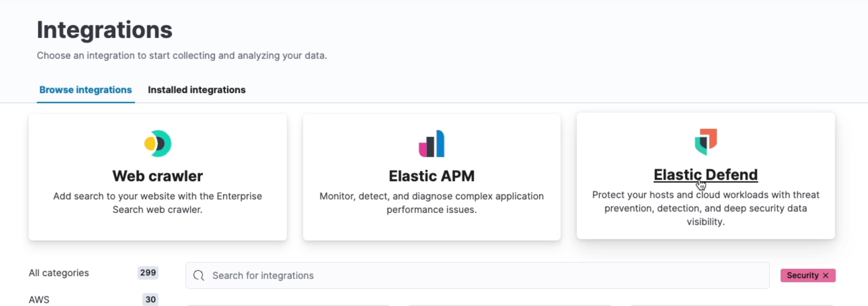
Task: Click the Web crawler logo icon
Action: (x=158, y=144)
